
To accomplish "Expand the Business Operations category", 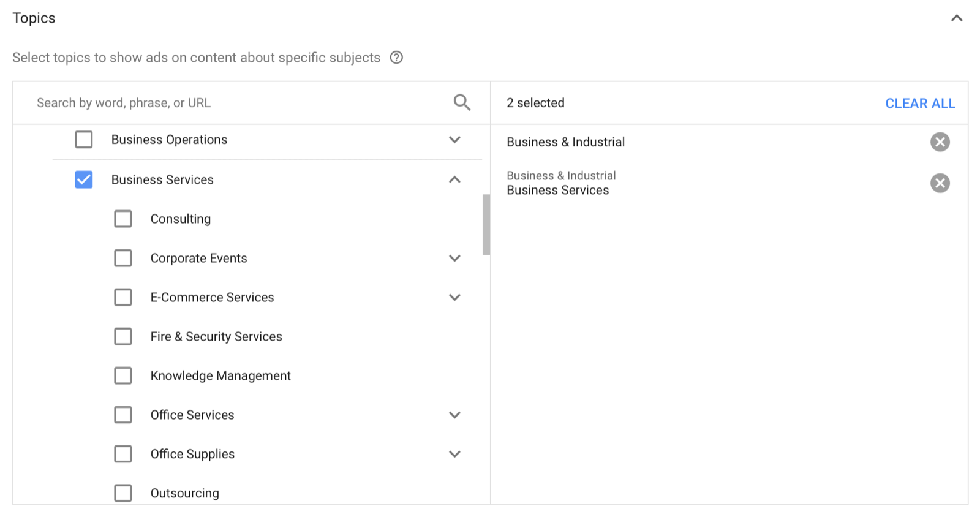I will pos(454,140).
